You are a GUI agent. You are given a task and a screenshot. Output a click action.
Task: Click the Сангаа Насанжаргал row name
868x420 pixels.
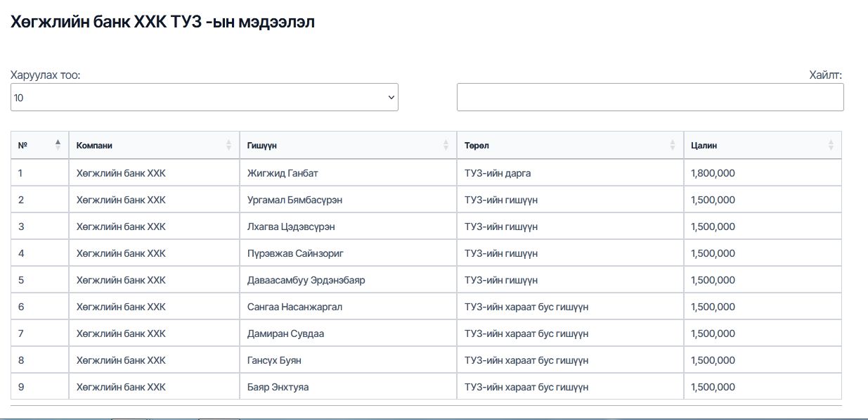pyautogui.click(x=294, y=307)
